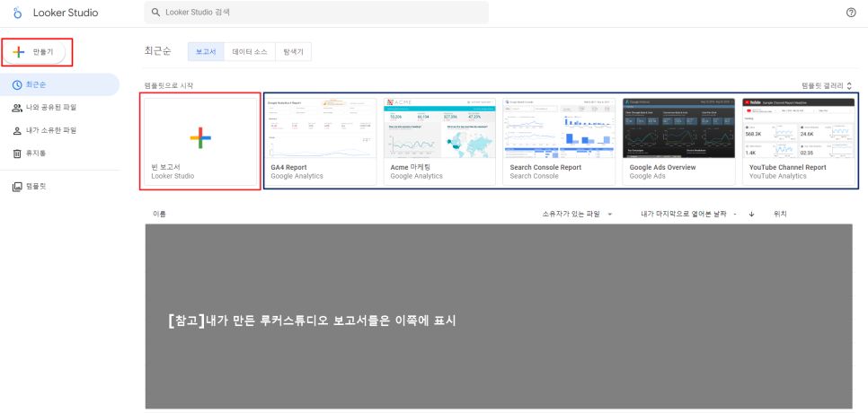Image resolution: width=868 pixels, height=413 pixels.
Task: Click the sort direction down arrow
Action: 752,214
